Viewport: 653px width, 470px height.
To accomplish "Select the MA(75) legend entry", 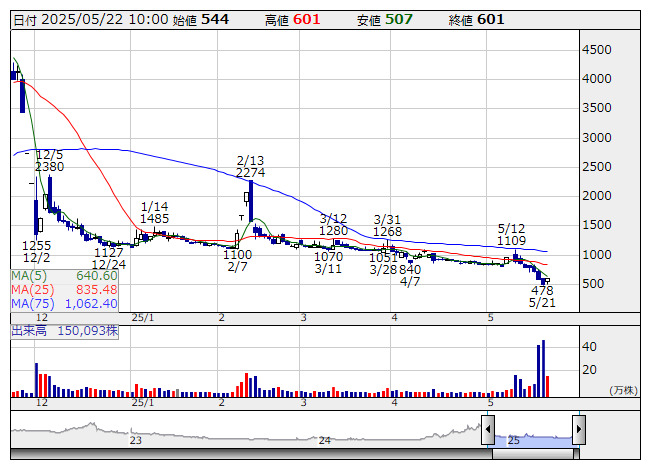I will click(x=64, y=303).
